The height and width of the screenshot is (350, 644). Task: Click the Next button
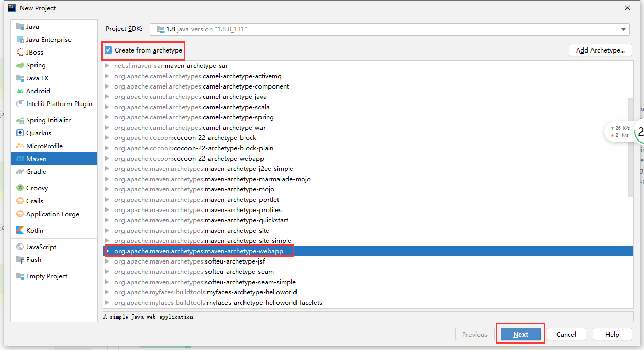[520, 334]
